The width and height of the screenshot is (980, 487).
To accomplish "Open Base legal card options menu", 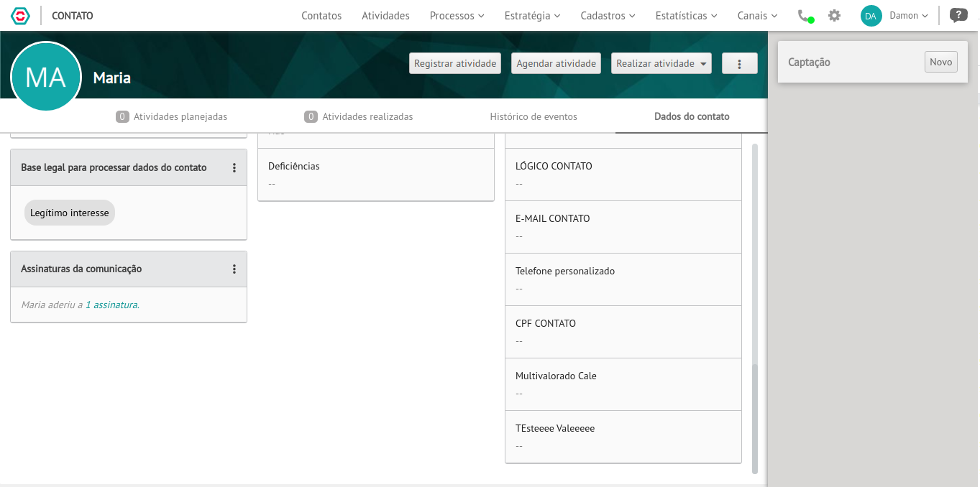I will 234,167.
